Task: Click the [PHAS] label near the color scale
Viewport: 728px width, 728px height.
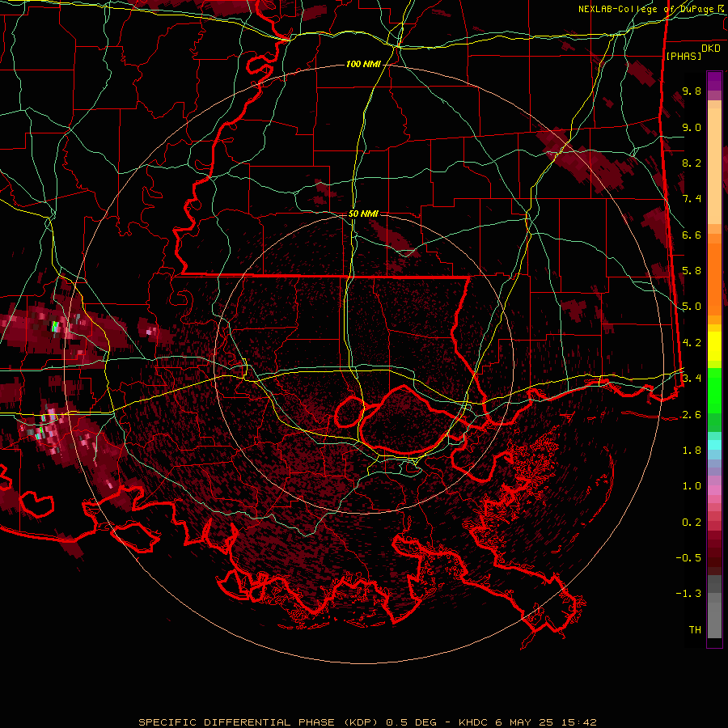Action: (x=684, y=56)
